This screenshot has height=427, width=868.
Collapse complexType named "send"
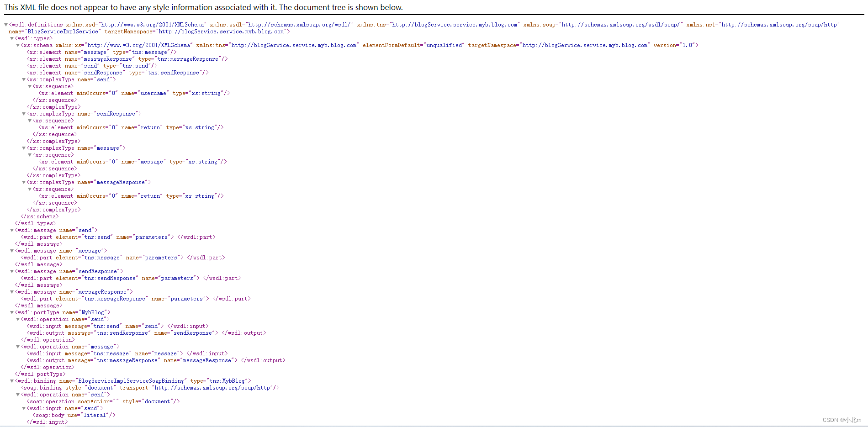pyautogui.click(x=24, y=79)
